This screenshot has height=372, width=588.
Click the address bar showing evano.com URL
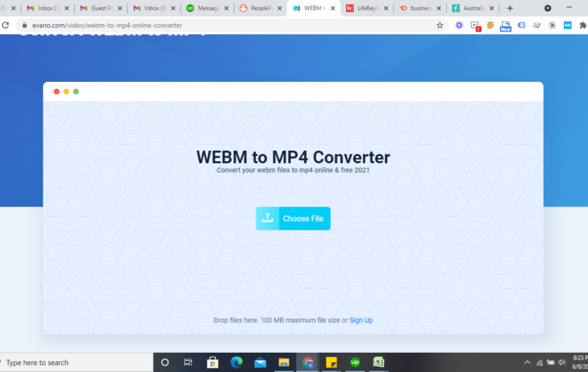click(233, 25)
